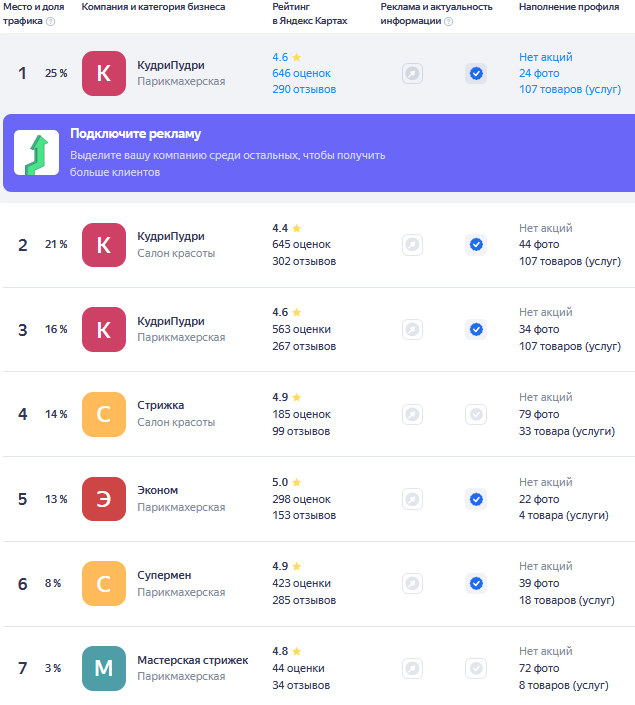This screenshot has height=705, width=635.
Task: Open the 'Подключите рекламу' banner
Action: 319,153
